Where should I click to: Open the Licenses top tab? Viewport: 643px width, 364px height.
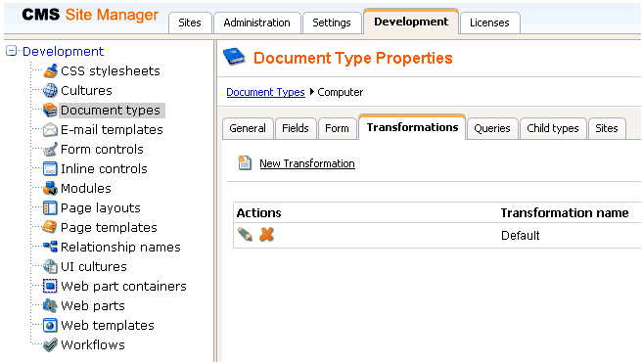pos(489,23)
